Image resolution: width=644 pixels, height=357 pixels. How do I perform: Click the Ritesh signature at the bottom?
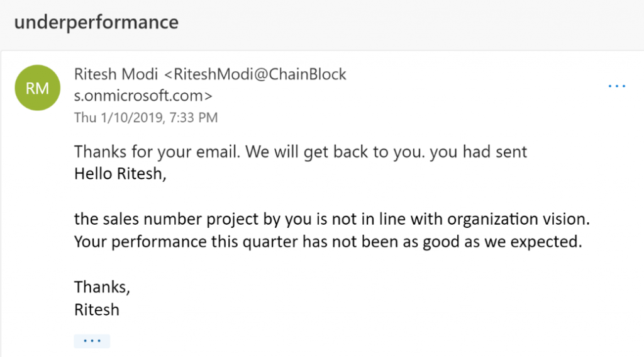click(x=97, y=309)
